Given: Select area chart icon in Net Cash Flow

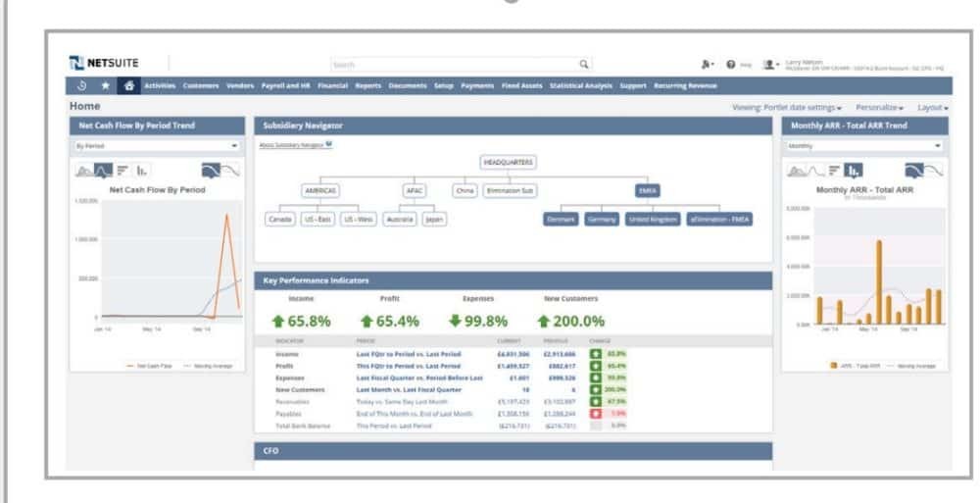Looking at the screenshot, I should 83,170.
